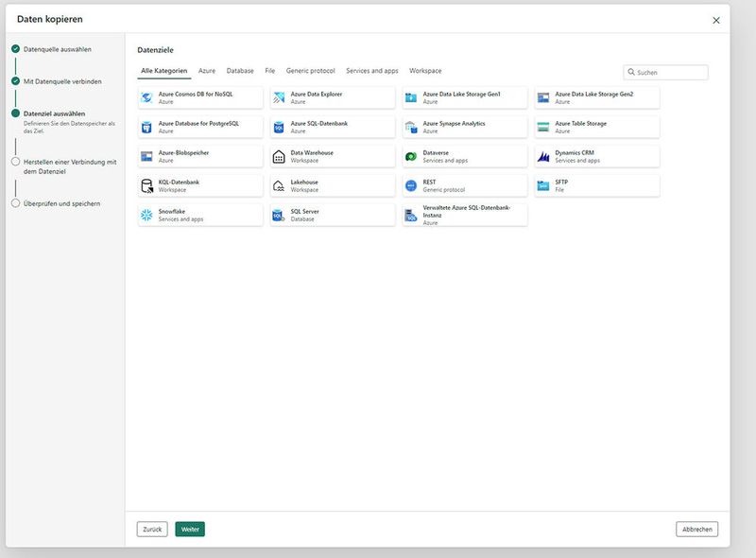This screenshot has width=756, height=558.
Task: Switch to the Azure category tab
Action: 207,71
